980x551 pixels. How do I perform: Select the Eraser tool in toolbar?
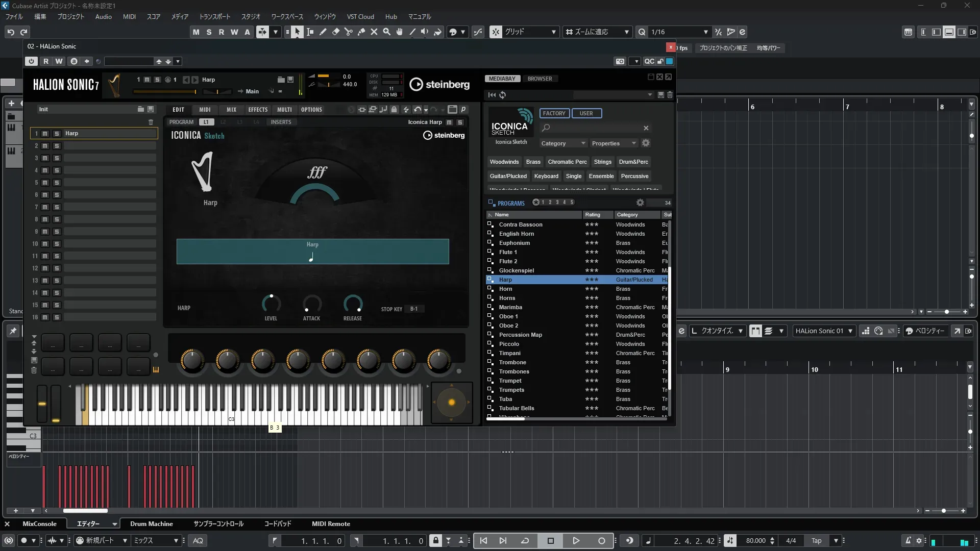click(x=335, y=32)
